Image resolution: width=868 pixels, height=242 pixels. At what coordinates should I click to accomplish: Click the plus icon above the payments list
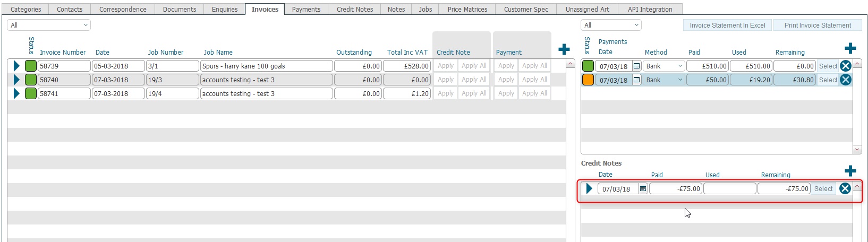pyautogui.click(x=850, y=48)
